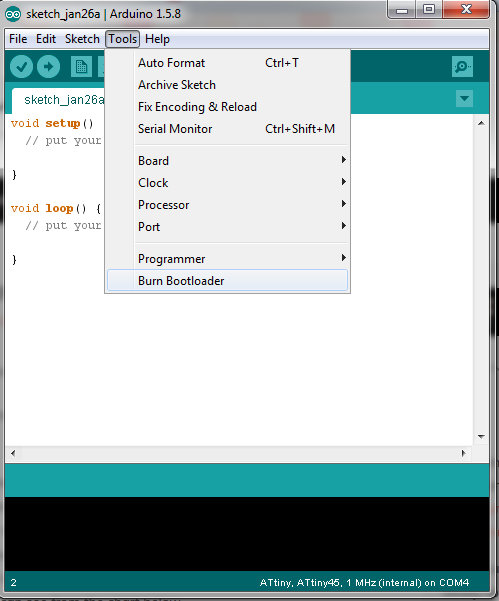
Task: Click the board status text ATtiny45 on COM4
Action: pos(364,583)
